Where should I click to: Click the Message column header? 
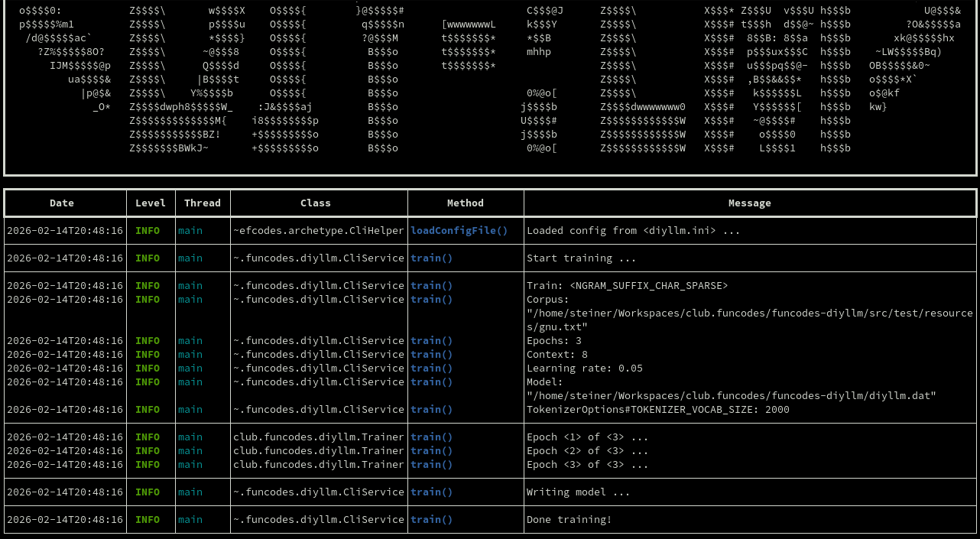pos(749,203)
